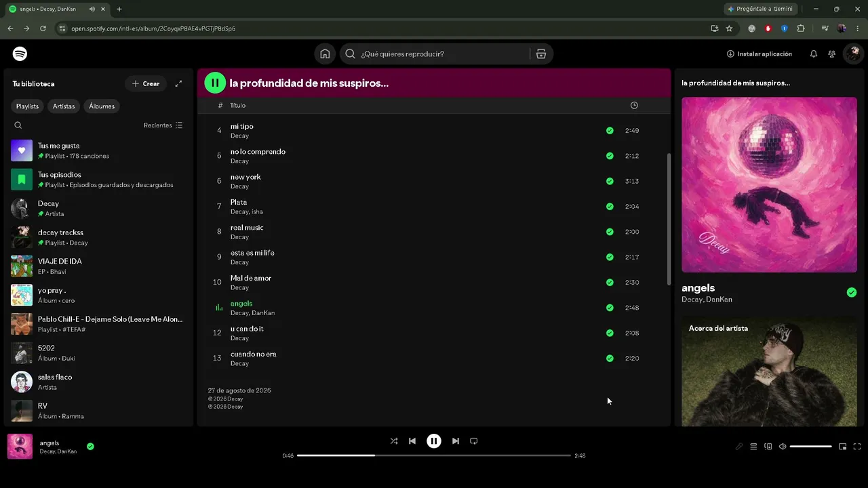Screen dimensions: 868x488
Task: Toggle the saved checkmark in the bottom player bar
Action: point(90,447)
